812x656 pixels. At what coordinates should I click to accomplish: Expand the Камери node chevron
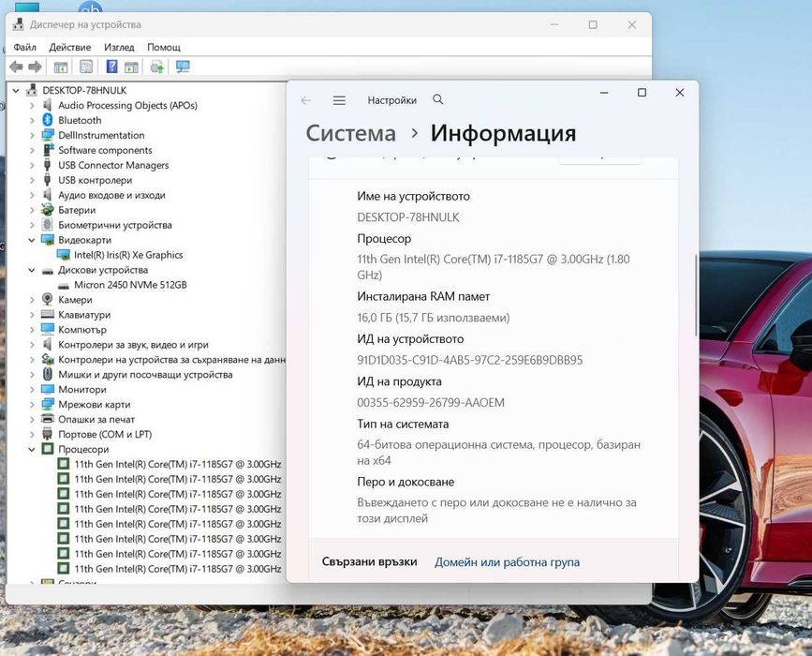(32, 300)
